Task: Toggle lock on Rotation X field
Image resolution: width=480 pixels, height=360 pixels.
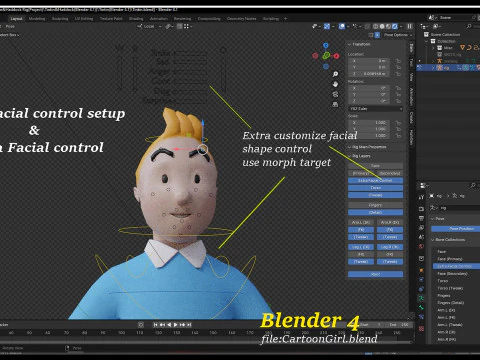Action: (398, 88)
